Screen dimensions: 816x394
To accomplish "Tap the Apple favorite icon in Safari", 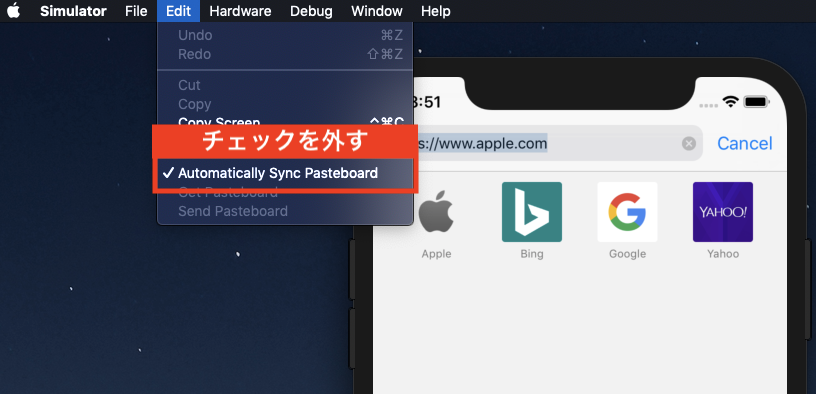I will coord(436,212).
